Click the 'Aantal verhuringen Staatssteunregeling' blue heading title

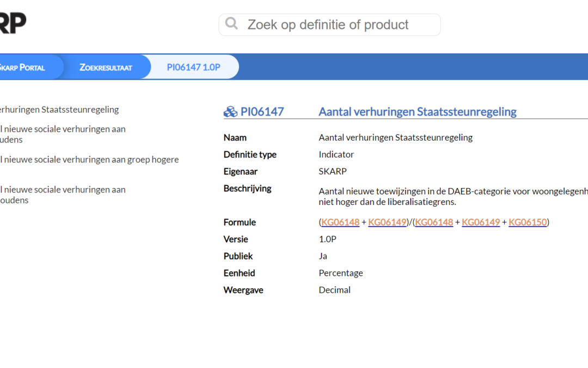pyautogui.click(x=417, y=112)
